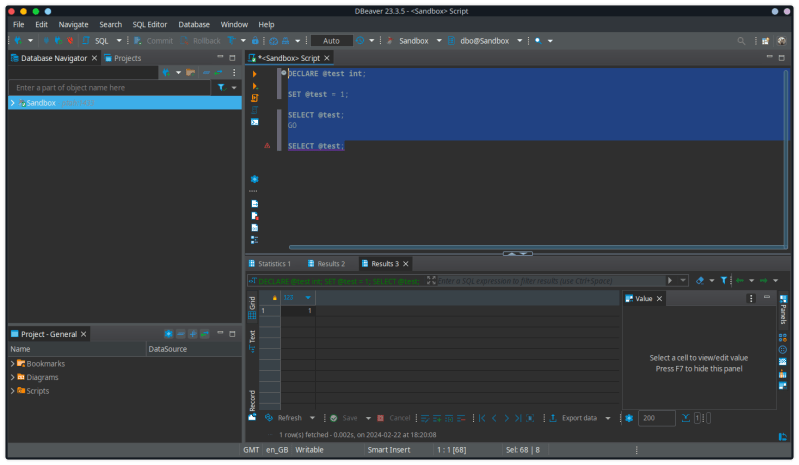799x465 pixels.
Task: Click the transaction log clock icon
Action: click(x=360, y=41)
